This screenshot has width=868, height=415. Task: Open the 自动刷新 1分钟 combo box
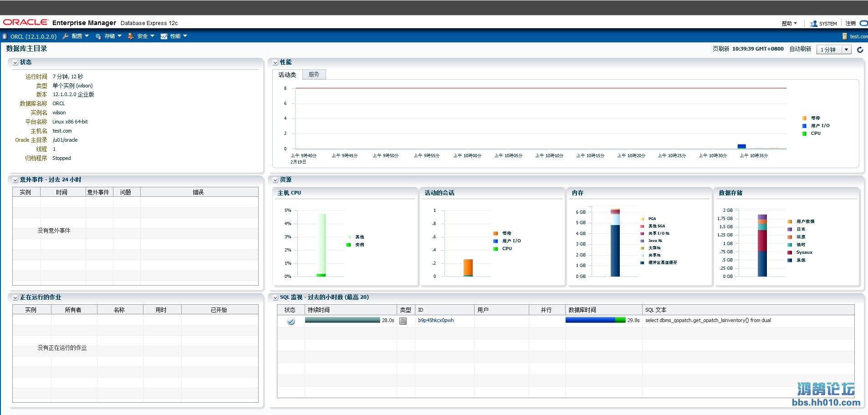point(833,50)
